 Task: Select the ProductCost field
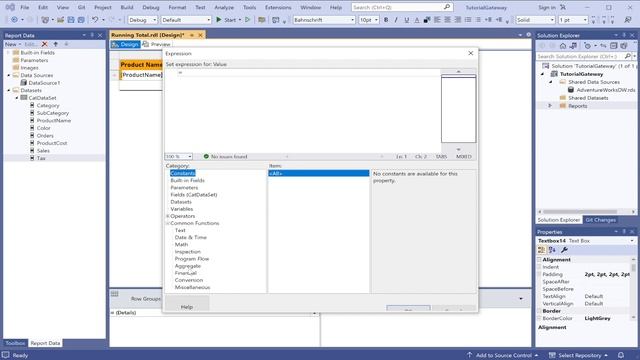click(52, 143)
